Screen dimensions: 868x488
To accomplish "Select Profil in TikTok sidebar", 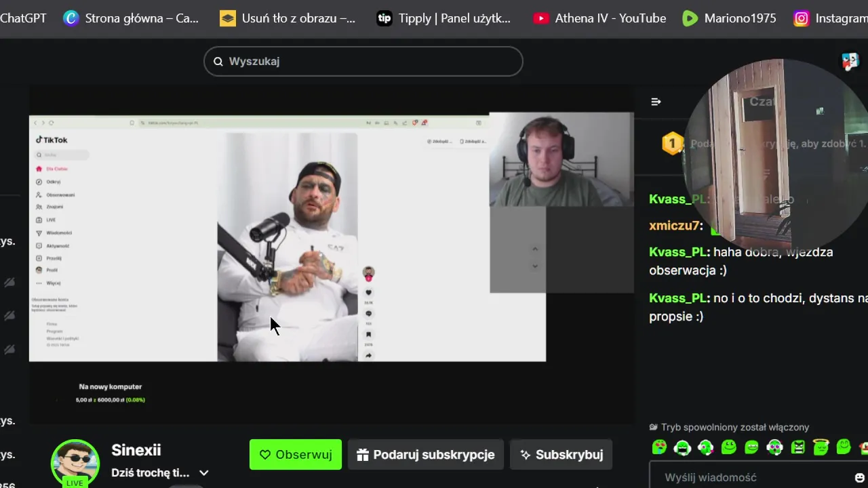I will point(47,270).
